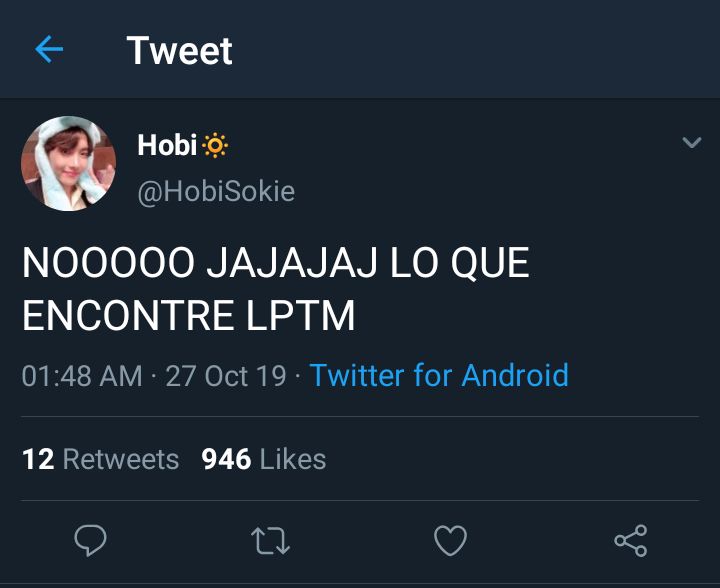View the 946 Likes list

(x=264, y=459)
